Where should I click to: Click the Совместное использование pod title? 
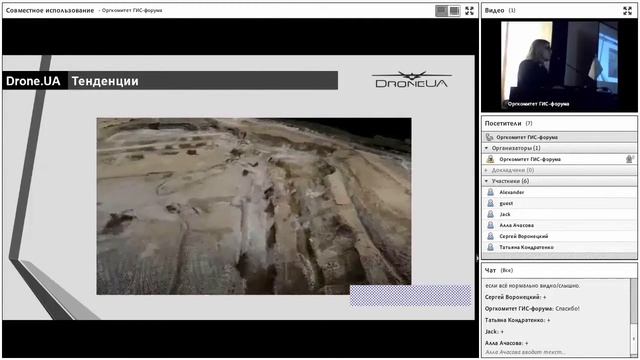click(50, 11)
